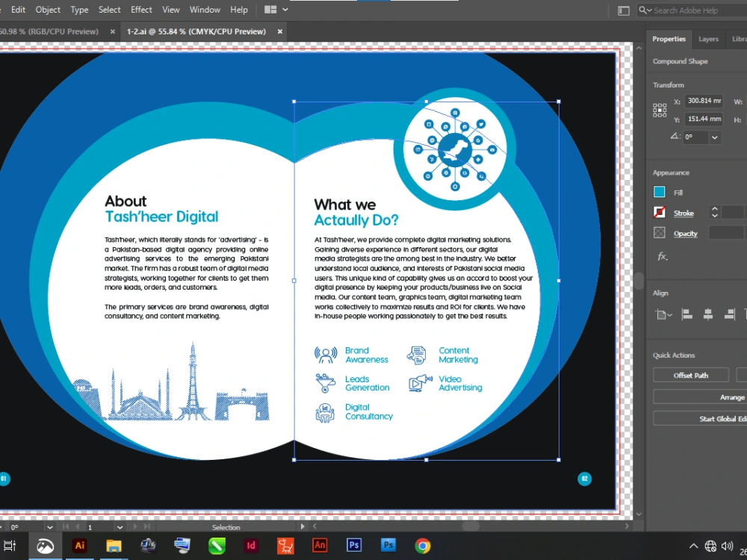Click the Opacity value field
This screenshot has width=747, height=560.
(x=726, y=233)
